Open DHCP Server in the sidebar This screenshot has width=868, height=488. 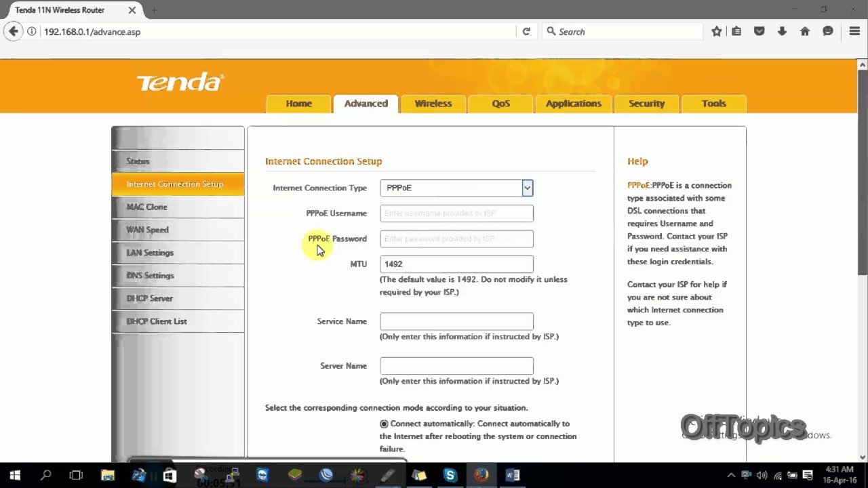pos(178,298)
